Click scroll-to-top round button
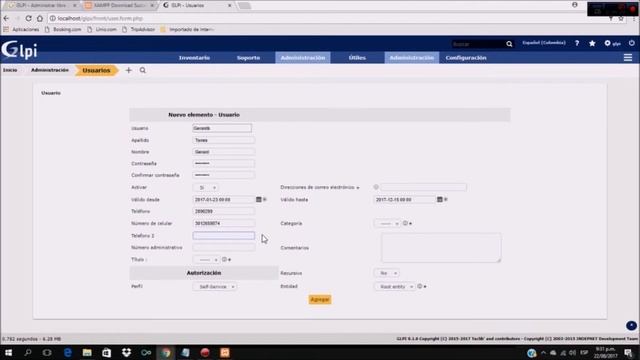Viewport: 640px width, 360px height. [x=631, y=325]
